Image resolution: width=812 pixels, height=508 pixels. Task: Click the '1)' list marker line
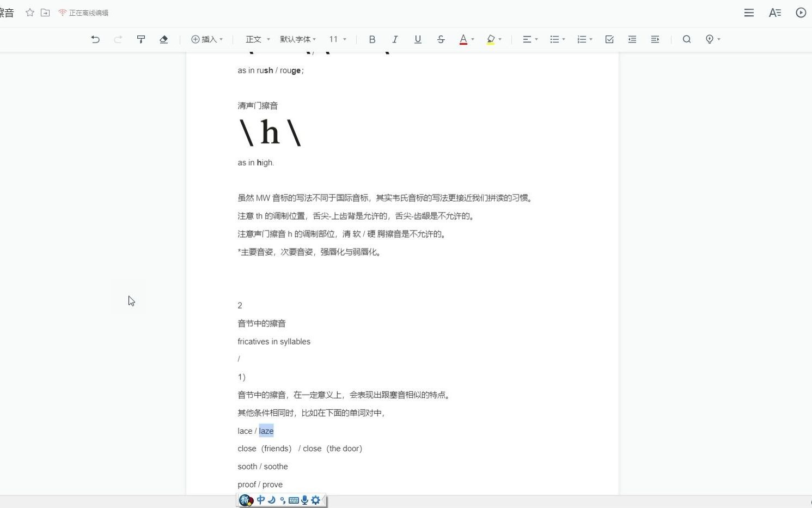[241, 377]
